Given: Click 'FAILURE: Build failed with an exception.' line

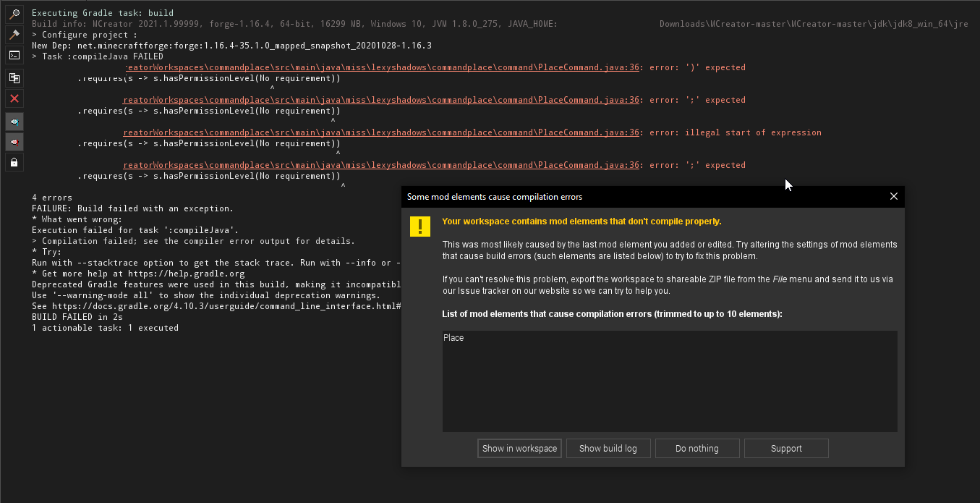Looking at the screenshot, I should pyautogui.click(x=132, y=208).
